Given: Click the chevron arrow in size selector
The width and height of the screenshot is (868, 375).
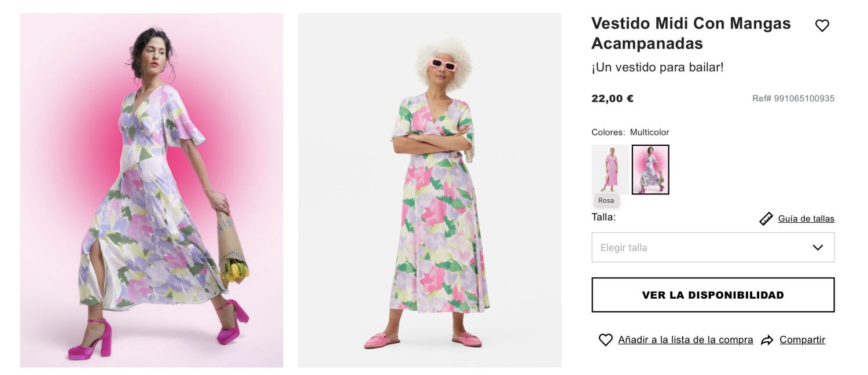Looking at the screenshot, I should (817, 248).
